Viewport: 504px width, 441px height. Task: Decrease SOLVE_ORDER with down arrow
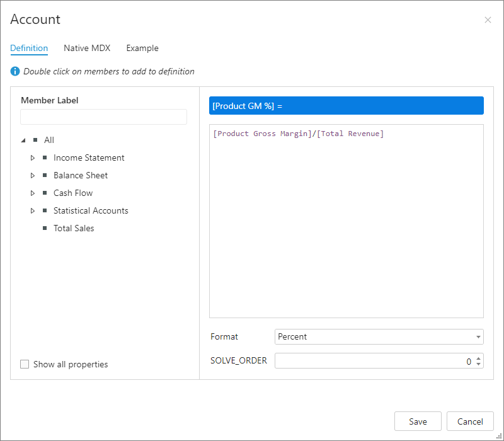(479, 364)
